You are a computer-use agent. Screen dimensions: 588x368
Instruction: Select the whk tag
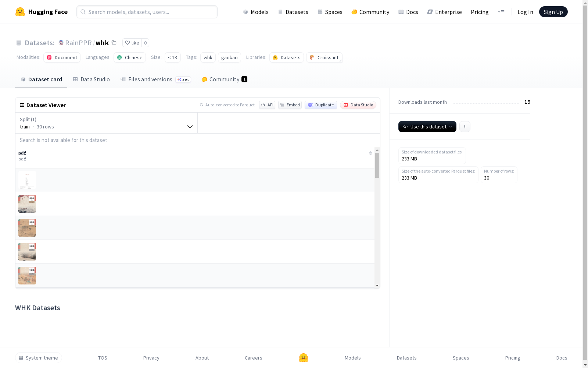208,57
